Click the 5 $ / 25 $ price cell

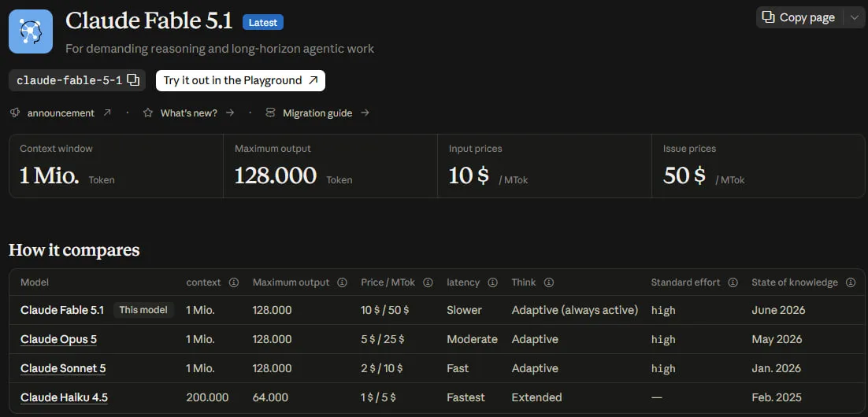(383, 339)
